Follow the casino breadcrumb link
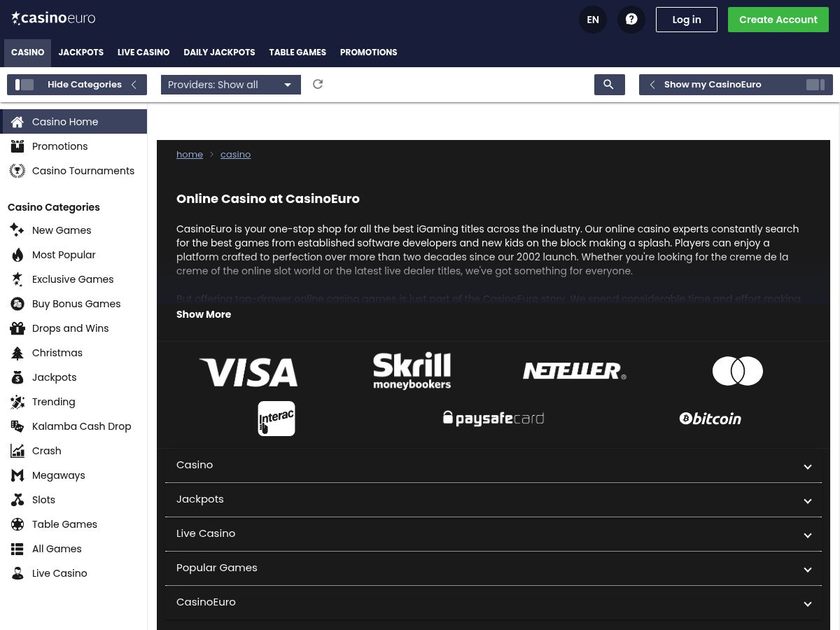Viewport: 840px width, 630px height. click(235, 155)
